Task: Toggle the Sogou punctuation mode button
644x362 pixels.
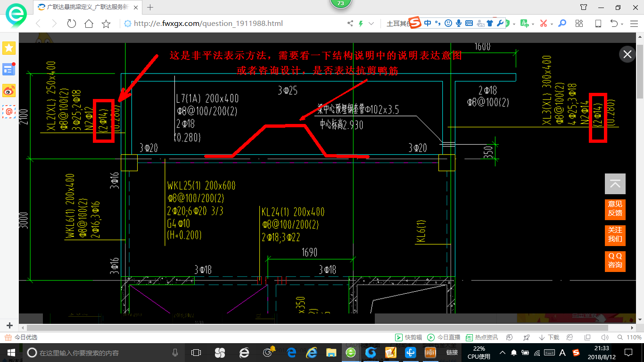Action: pos(438,23)
